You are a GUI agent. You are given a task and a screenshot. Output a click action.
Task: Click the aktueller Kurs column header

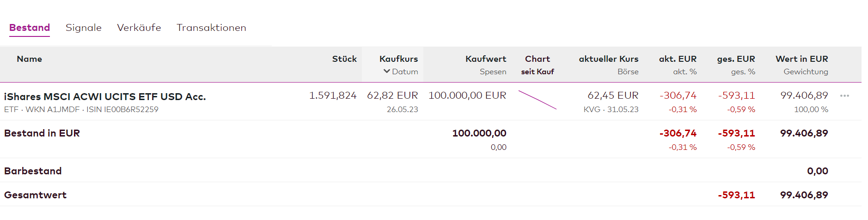(x=608, y=59)
